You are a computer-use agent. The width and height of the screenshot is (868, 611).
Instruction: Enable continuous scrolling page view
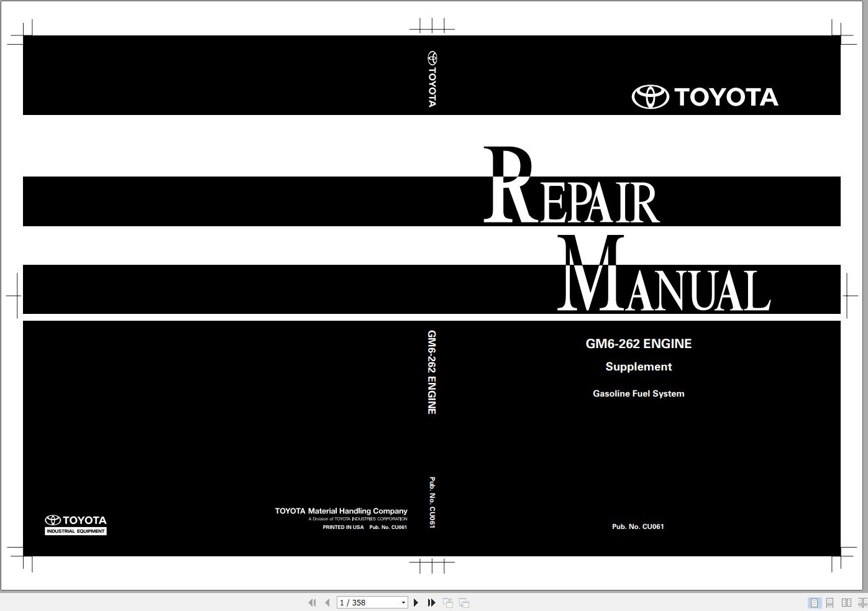tap(829, 602)
